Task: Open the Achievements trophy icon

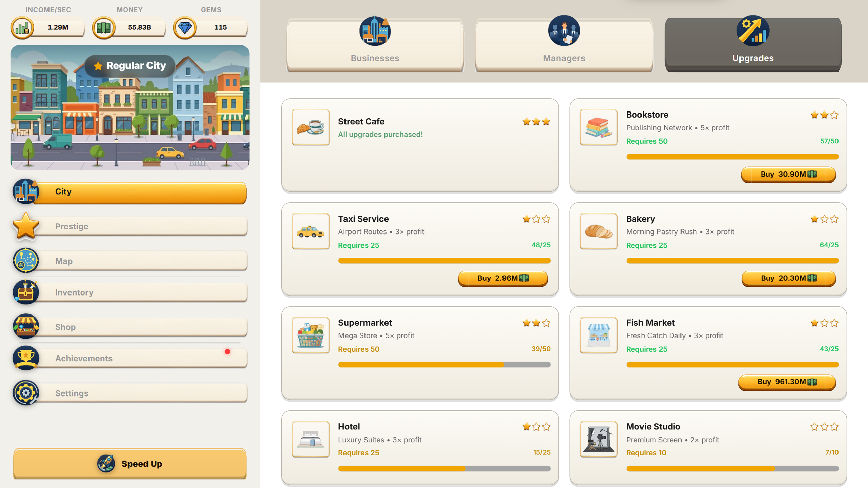Action: (x=26, y=358)
